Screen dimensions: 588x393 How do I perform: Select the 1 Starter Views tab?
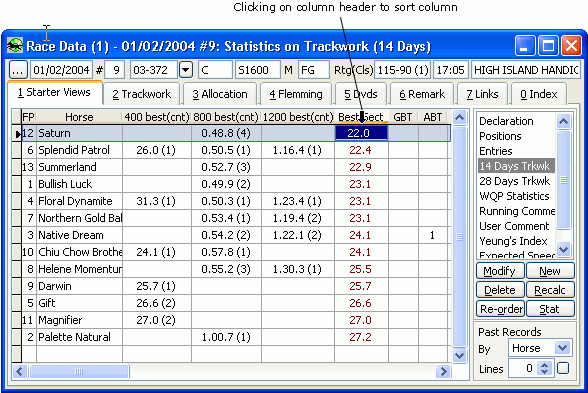[54, 92]
